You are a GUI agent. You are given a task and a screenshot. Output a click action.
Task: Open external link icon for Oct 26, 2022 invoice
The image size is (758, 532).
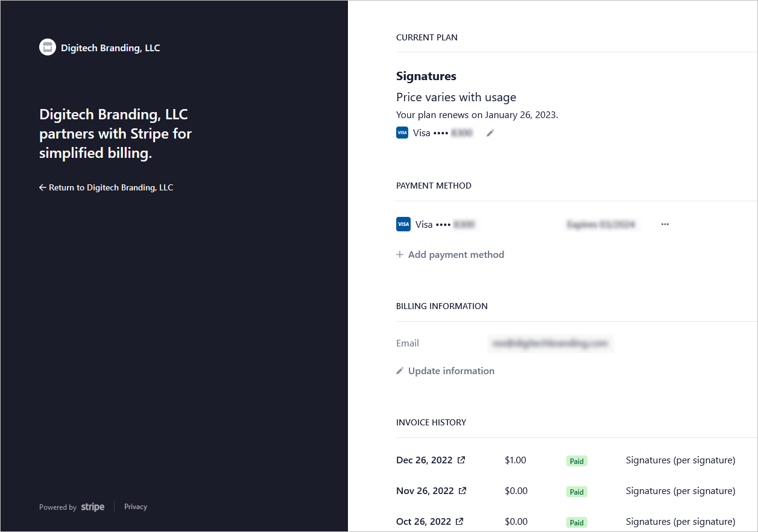click(460, 522)
